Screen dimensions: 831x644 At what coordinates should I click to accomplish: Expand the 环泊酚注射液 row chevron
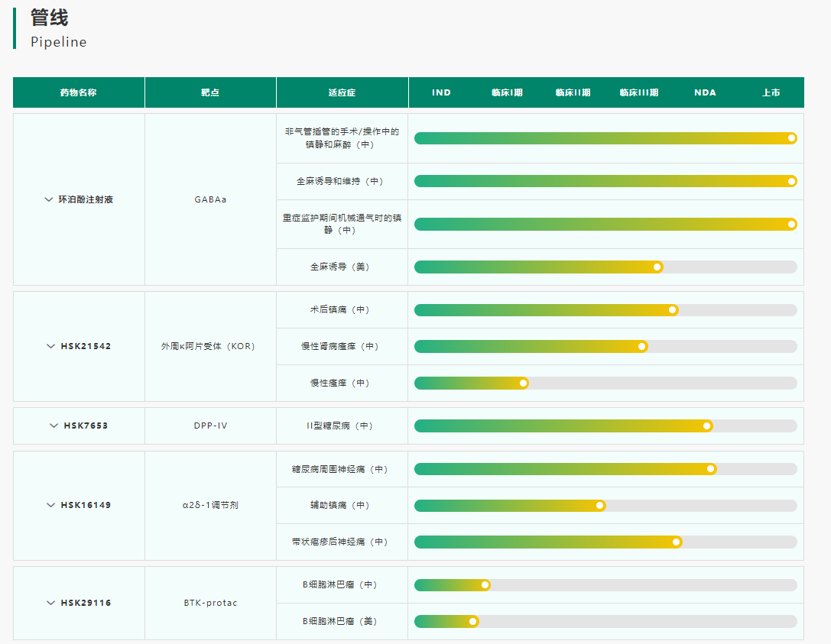tap(49, 199)
